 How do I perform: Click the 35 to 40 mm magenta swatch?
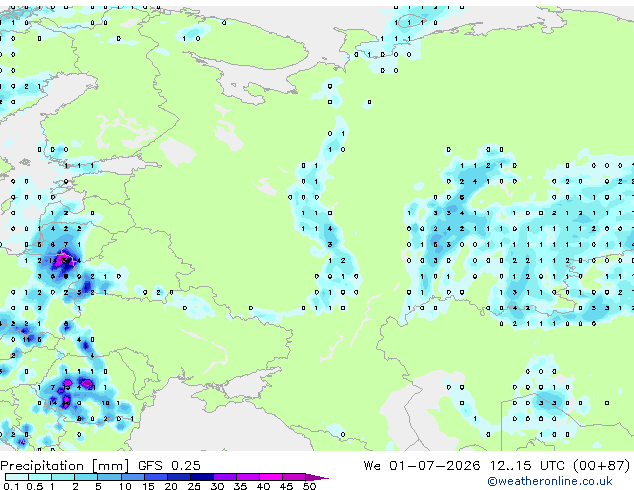coord(247,477)
